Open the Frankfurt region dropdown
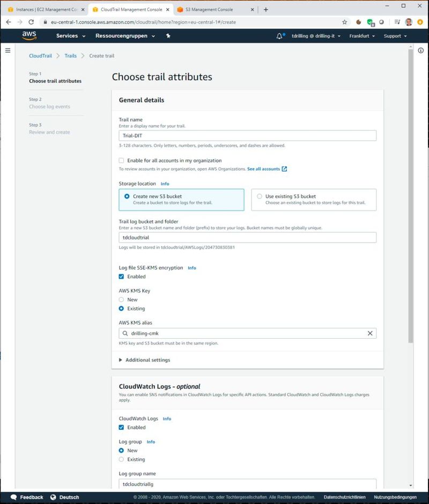 (x=362, y=36)
